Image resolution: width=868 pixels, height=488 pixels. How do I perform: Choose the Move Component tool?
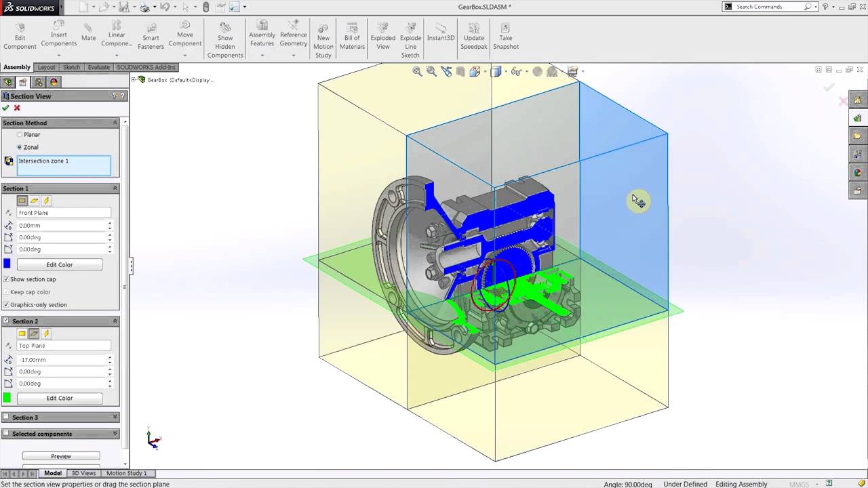coord(185,34)
